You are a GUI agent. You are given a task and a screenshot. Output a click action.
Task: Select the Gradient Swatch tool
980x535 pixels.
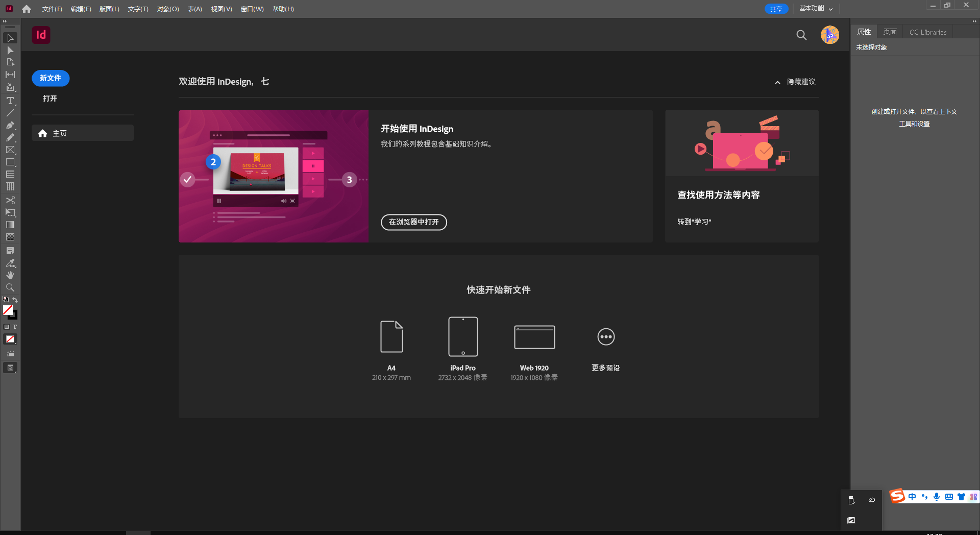[10, 225]
